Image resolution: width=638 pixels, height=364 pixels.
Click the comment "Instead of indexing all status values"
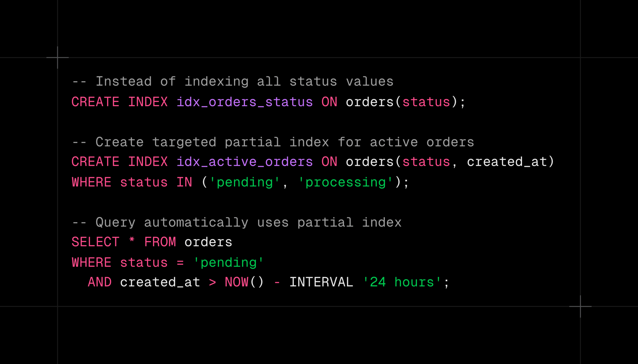point(233,82)
